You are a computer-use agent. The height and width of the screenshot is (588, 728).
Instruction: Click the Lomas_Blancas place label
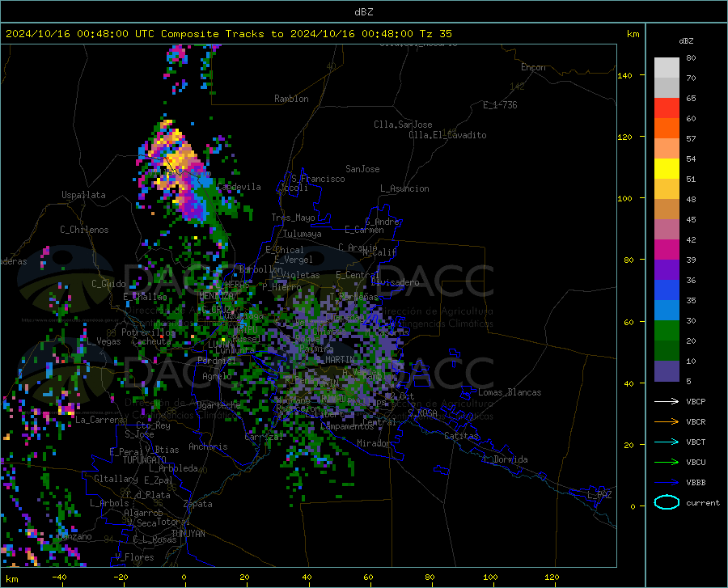pyautogui.click(x=510, y=392)
